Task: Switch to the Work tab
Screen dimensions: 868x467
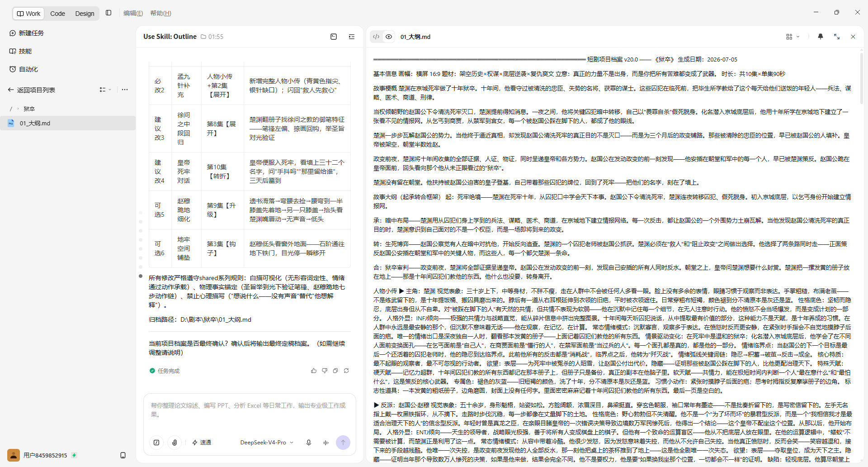Action: point(28,14)
